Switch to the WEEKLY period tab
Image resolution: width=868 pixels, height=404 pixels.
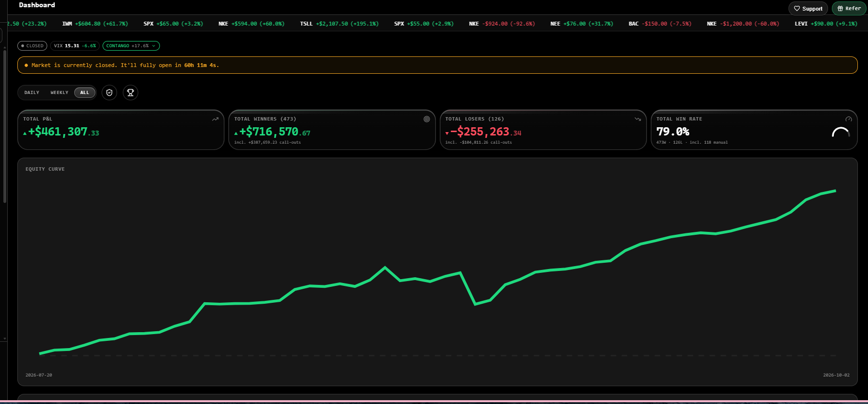(x=59, y=93)
